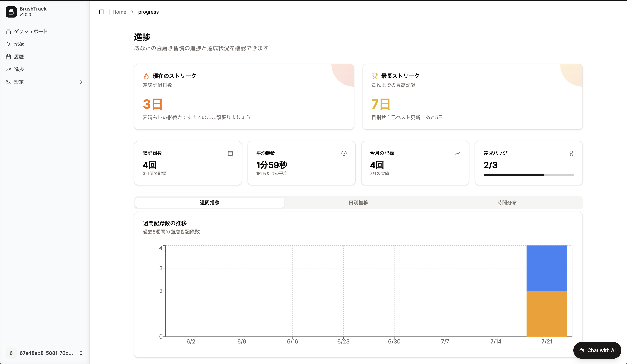The width and height of the screenshot is (627, 364).
Task: Click the 6/2 x-axis label
Action: pyautogui.click(x=191, y=341)
